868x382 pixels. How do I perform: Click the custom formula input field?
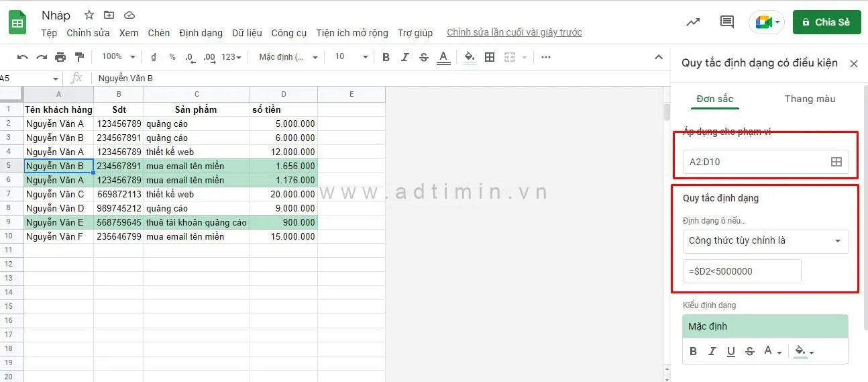tap(741, 271)
